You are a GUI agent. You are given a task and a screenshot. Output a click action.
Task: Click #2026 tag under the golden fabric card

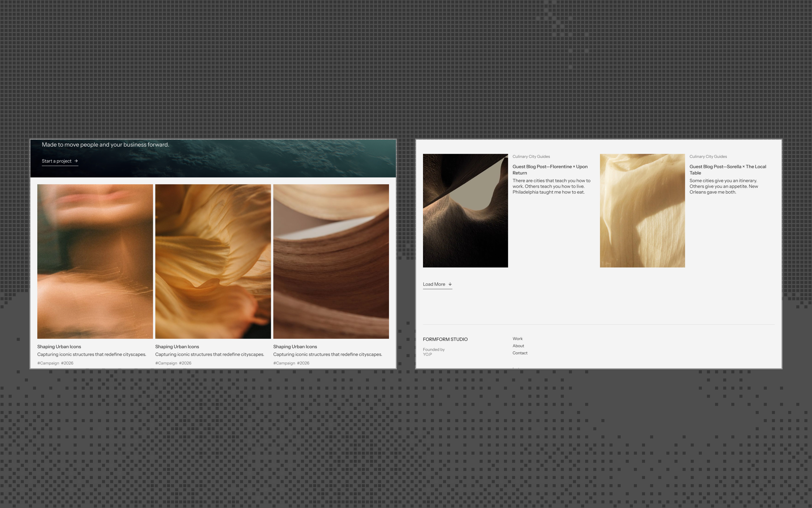point(185,363)
